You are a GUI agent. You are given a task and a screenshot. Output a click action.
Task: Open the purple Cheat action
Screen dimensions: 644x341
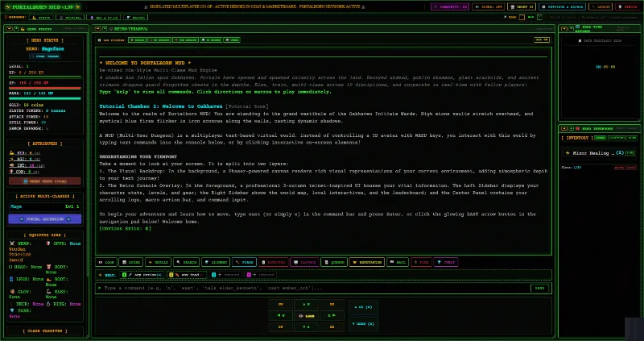point(446,262)
